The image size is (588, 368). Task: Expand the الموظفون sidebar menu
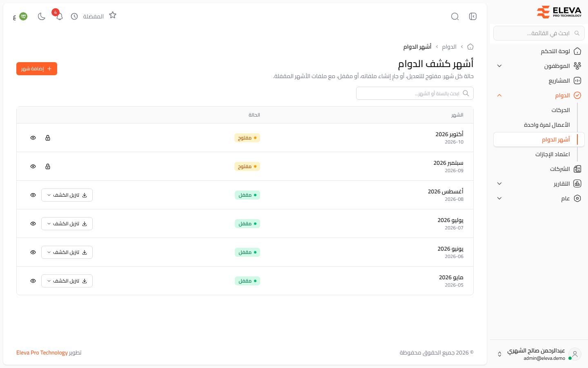(539, 66)
